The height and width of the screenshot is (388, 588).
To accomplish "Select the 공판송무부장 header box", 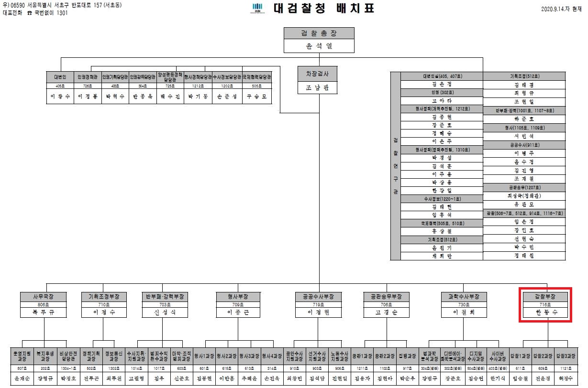I will [386, 297].
